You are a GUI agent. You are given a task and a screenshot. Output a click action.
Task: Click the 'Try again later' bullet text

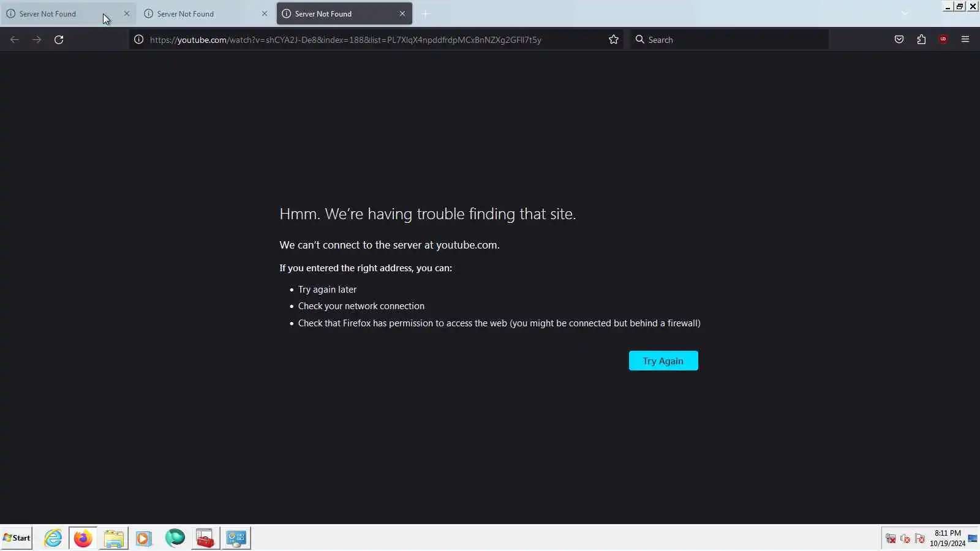click(x=327, y=290)
